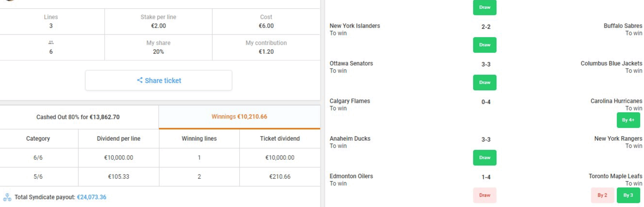
Task: Open the Share ticket button
Action: [x=159, y=80]
